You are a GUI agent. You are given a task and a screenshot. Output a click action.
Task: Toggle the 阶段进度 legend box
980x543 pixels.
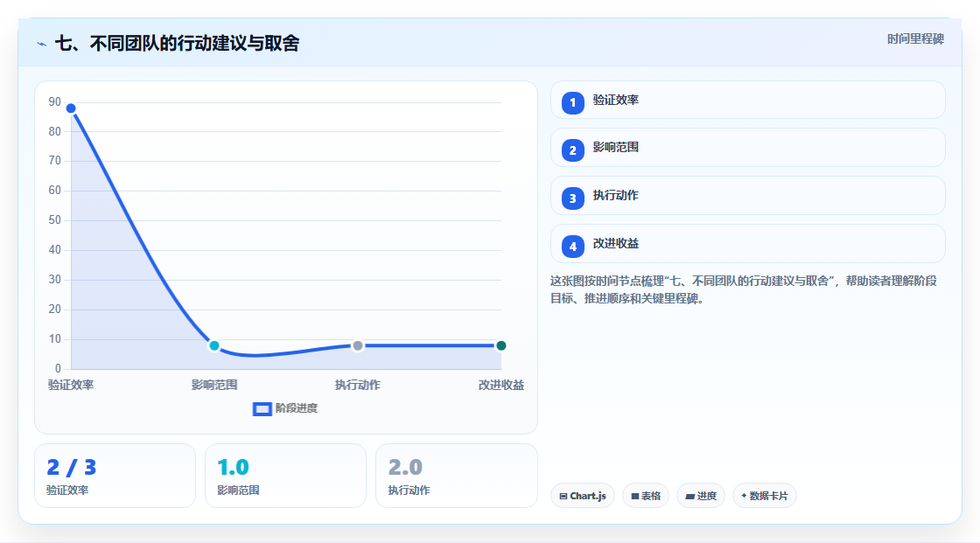(x=262, y=408)
